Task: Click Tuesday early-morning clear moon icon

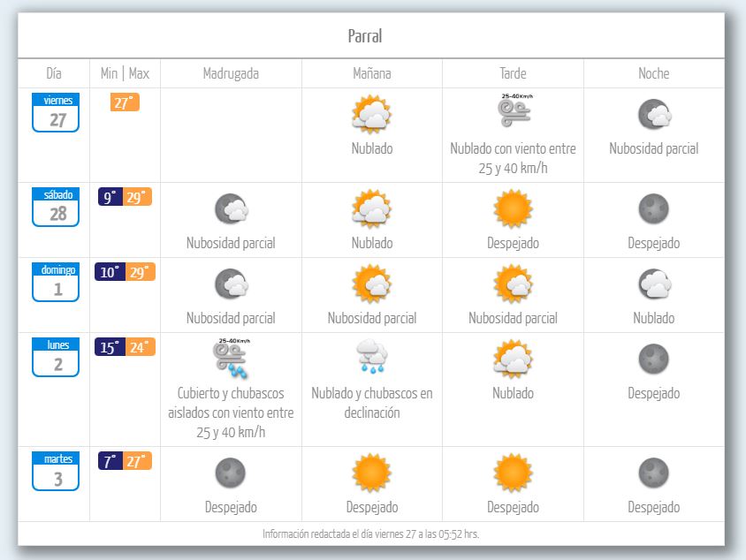Action: (231, 473)
